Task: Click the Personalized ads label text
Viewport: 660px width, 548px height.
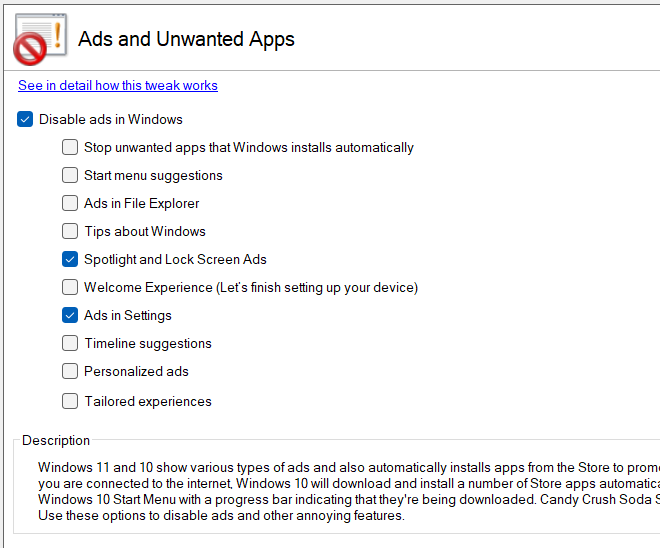Action: 136,372
